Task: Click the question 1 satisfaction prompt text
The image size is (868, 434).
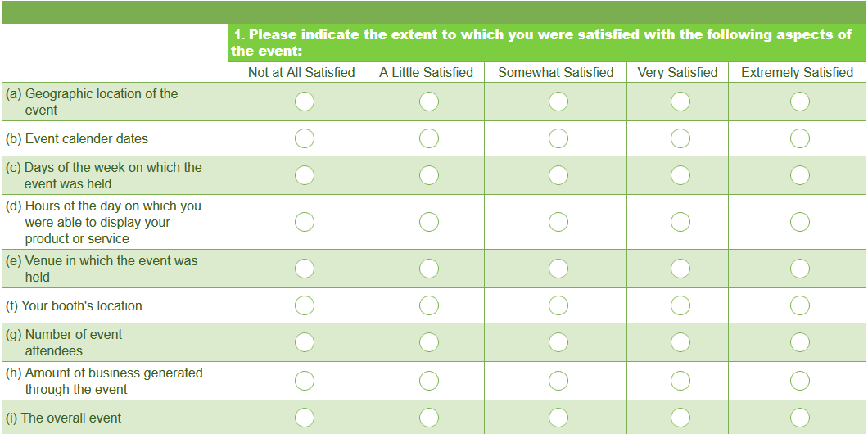Action: pos(542,43)
